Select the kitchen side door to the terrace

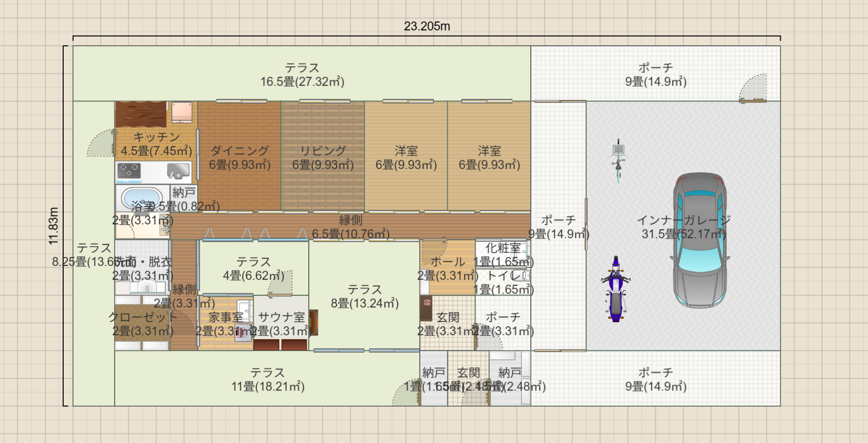pos(101,143)
